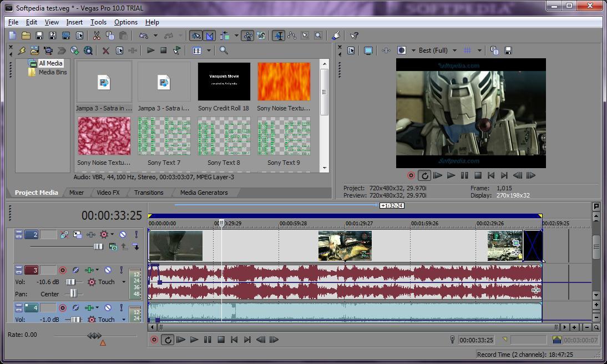Image resolution: width=607 pixels, height=364 pixels.
Task: Open the Tools menu
Action: pos(98,22)
